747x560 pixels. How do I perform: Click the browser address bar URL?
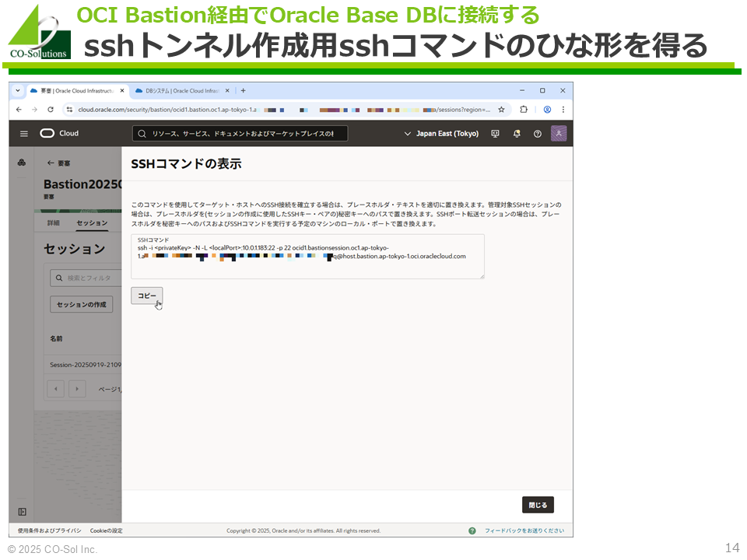[284, 110]
